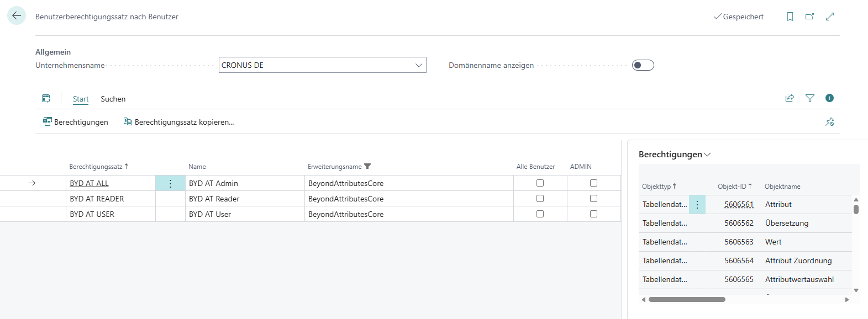Image resolution: width=868 pixels, height=319 pixels.
Task: Click the Attributwertauswahl object name
Action: pos(799,279)
